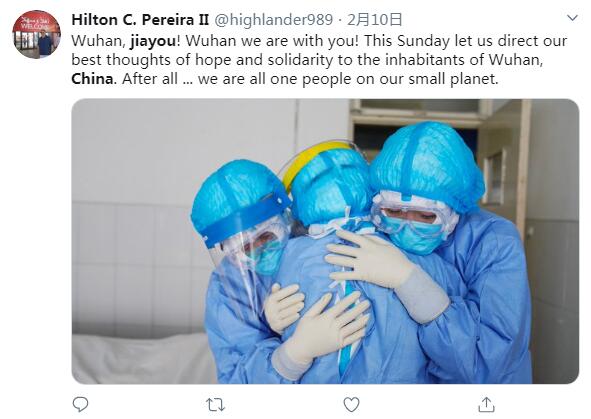Open the @highlander989 handle link

pyautogui.click(x=274, y=20)
